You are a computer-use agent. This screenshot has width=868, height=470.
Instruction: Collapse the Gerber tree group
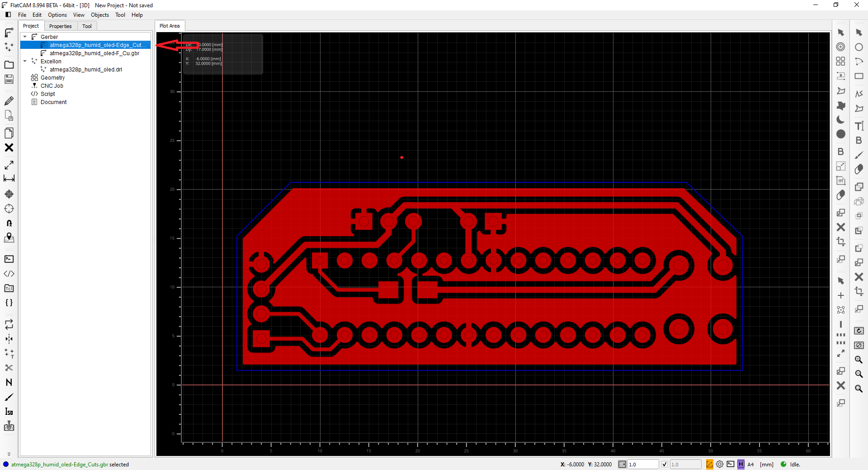(x=25, y=37)
